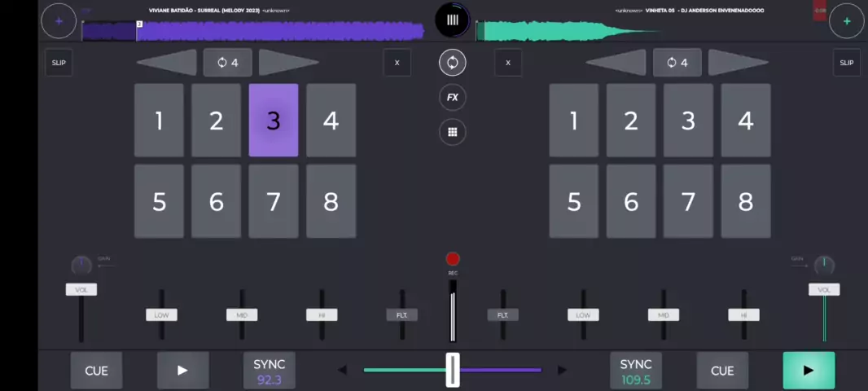The width and height of the screenshot is (868, 391).
Task: Increase loop length on left deck
Action: tap(287, 63)
